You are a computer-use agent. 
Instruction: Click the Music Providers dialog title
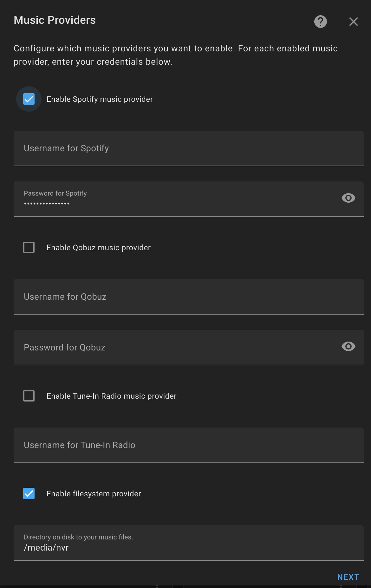55,20
